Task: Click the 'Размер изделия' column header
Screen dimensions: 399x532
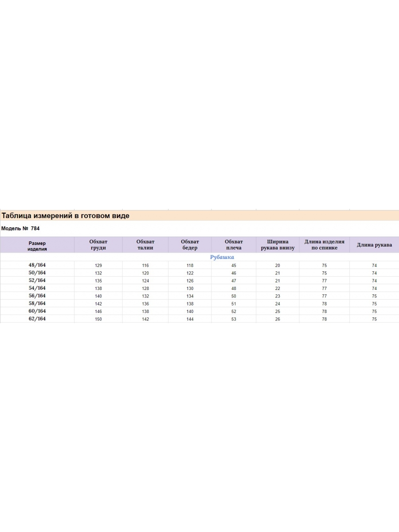Action: point(37,246)
